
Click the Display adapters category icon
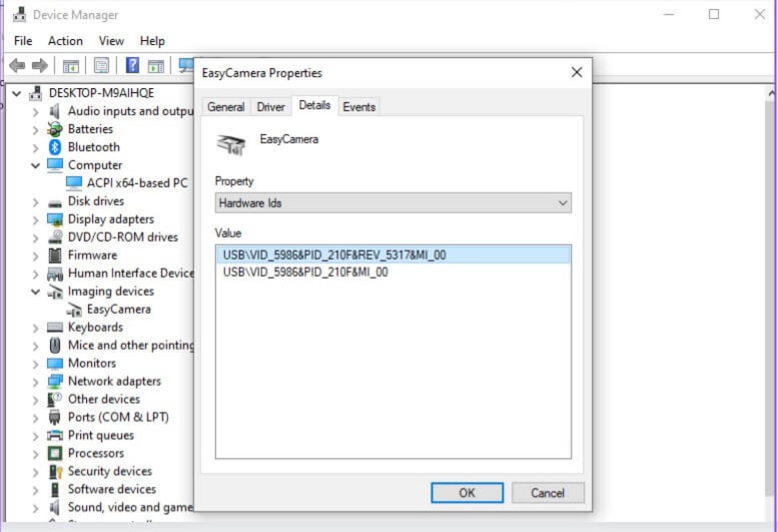[56, 219]
